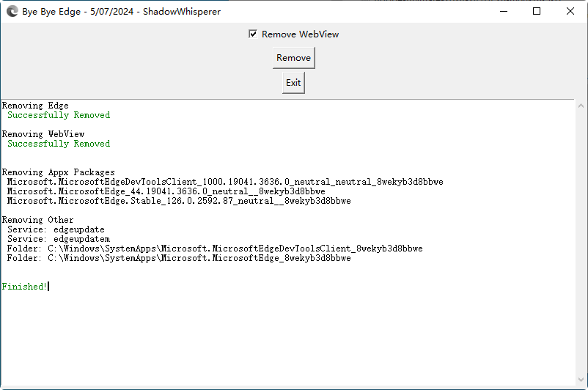Click the "Service: edgeupdatem" log line

click(59, 239)
